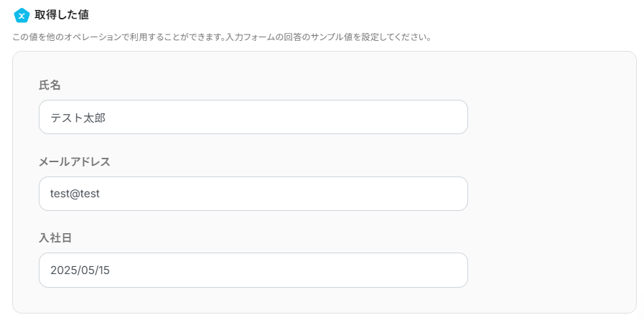Focus the 入社日 input field
Screen dimensions: 644x320
pos(253,270)
